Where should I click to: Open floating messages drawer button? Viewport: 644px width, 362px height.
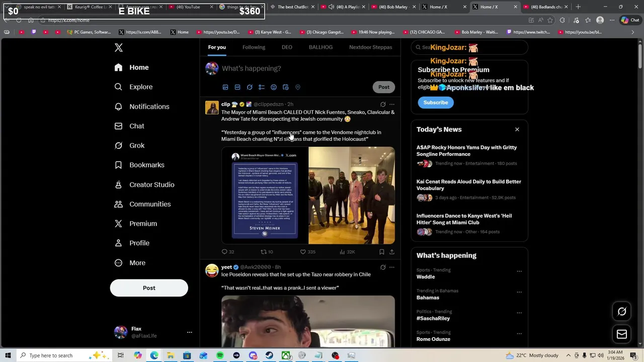tap(622, 334)
